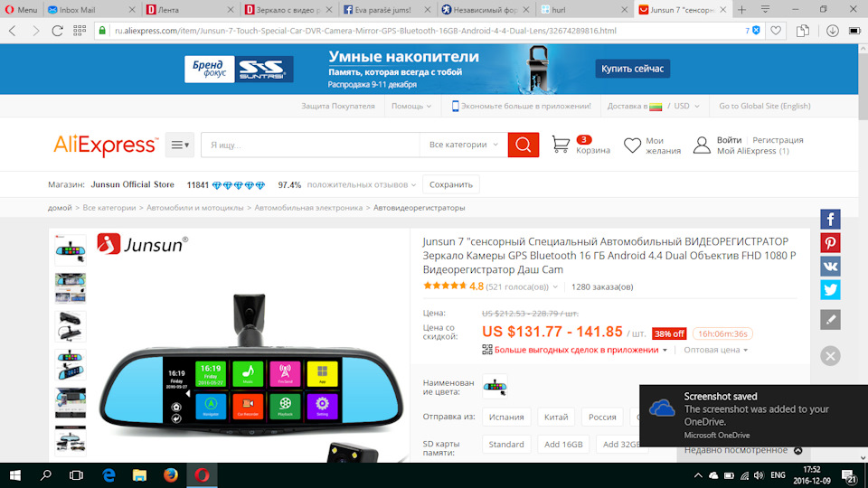Screen dimensions: 868x488
Task: Click the AliExpress logo
Action: click(106, 145)
